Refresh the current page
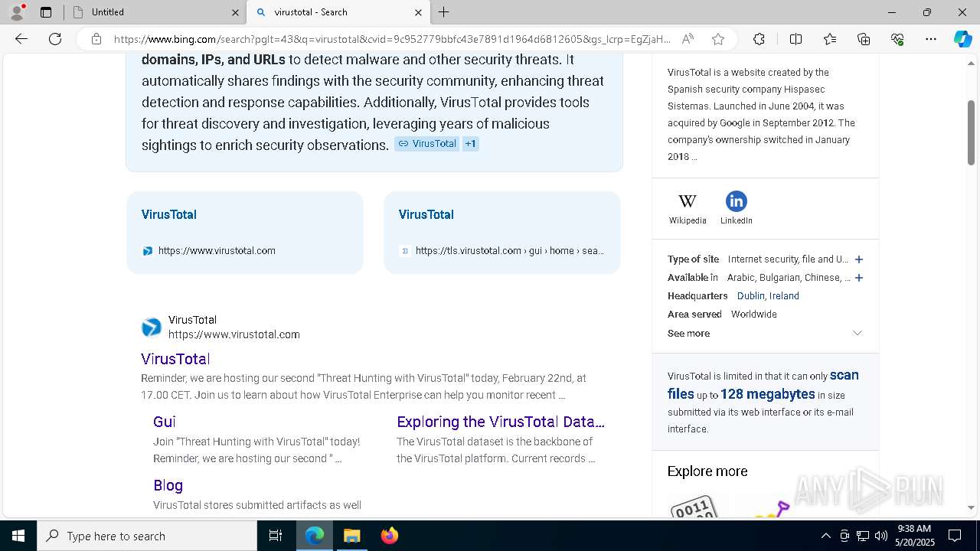980x551 pixels. (55, 39)
